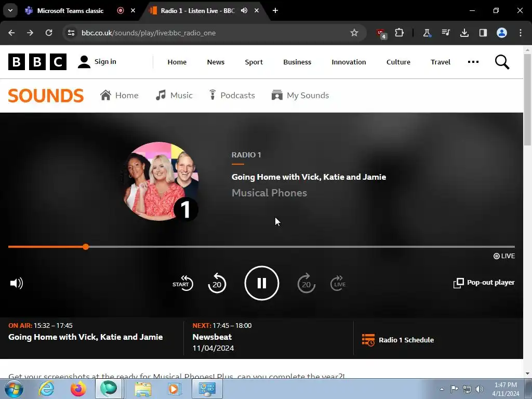Image resolution: width=532 pixels, height=399 pixels.
Task: Open BBC Business navigation link
Action: click(x=297, y=62)
